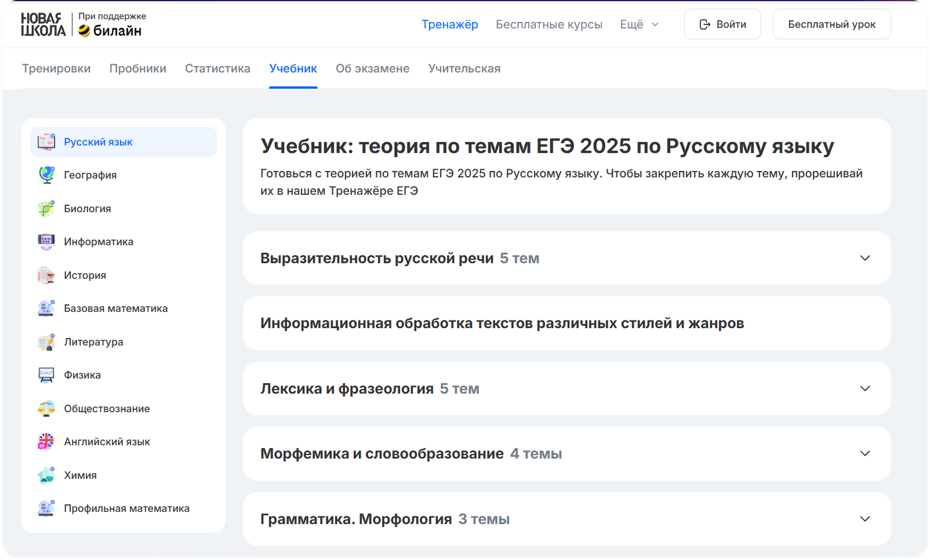Click the Русский язык subject icon
The width and height of the screenshot is (930, 560).
tap(46, 142)
